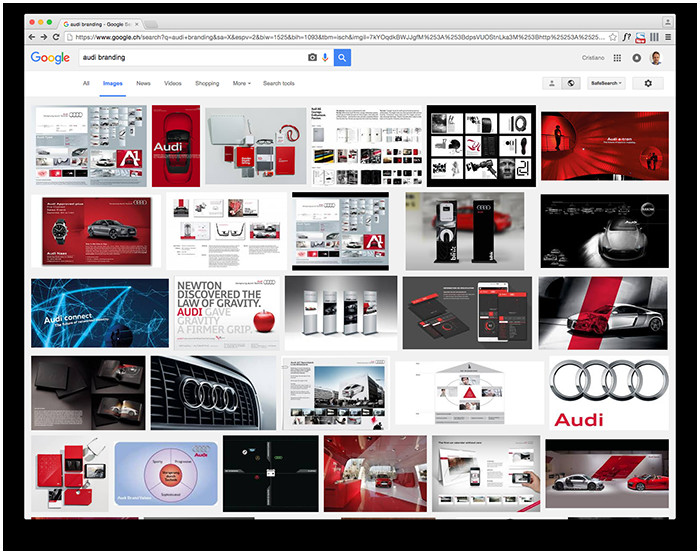The image size is (700, 554).
Task: Go to Google home via logo
Action: (50, 57)
